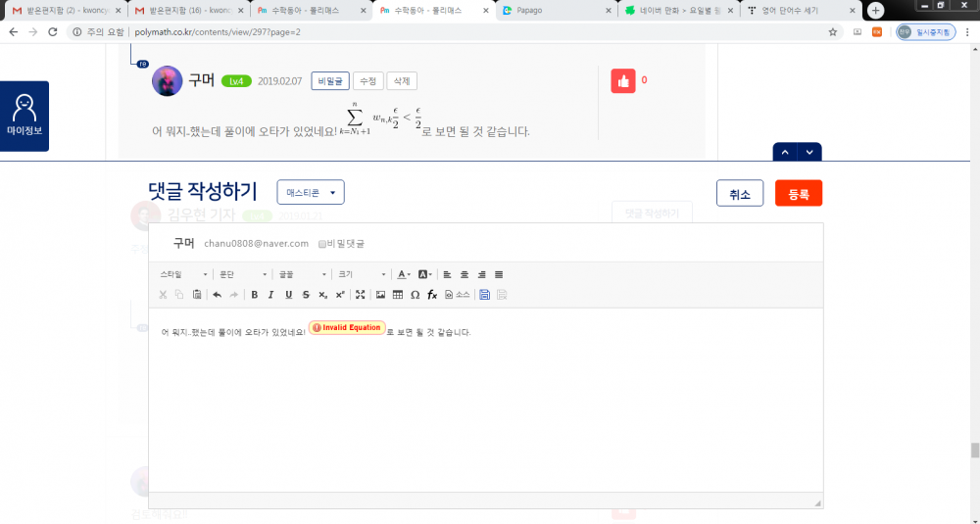980x524 pixels.
Task: Click the 비밀글 button on the comment
Action: click(x=330, y=81)
